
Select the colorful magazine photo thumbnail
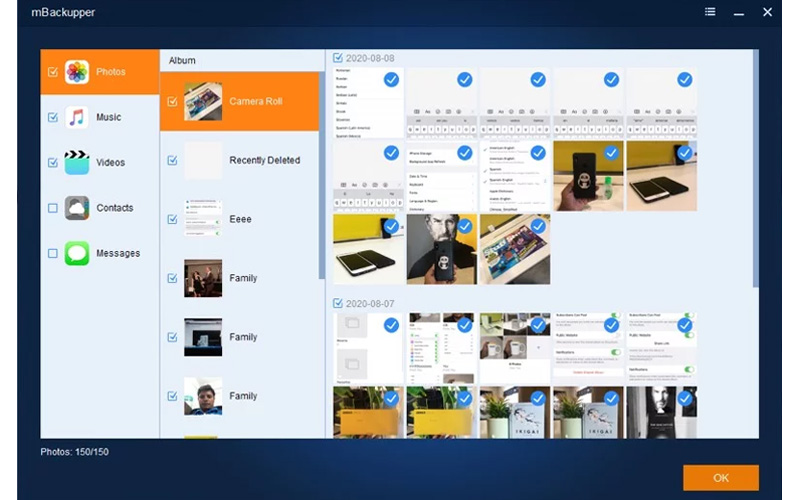coord(515,249)
